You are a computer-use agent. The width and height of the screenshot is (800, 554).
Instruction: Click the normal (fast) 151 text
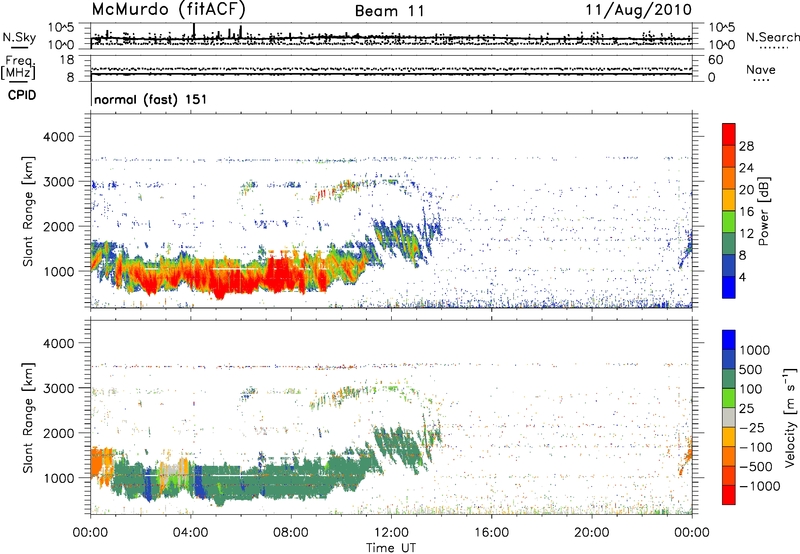click(x=151, y=99)
